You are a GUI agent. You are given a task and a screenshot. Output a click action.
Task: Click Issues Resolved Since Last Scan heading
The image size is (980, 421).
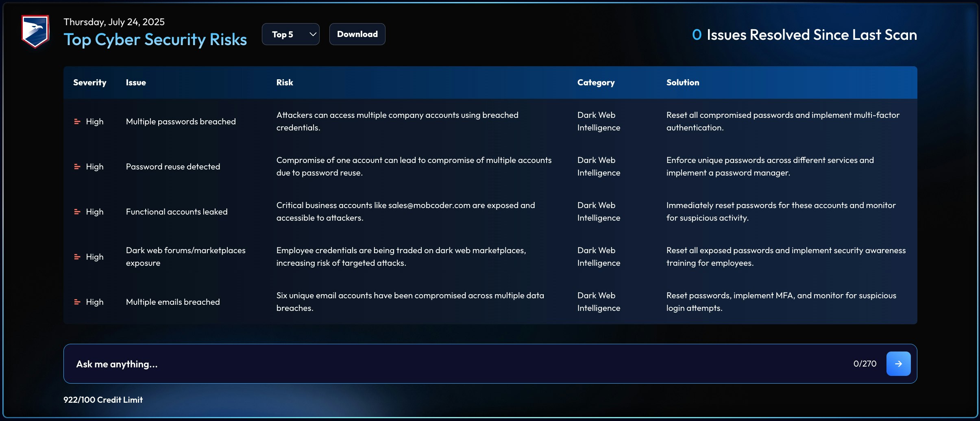[804, 35]
